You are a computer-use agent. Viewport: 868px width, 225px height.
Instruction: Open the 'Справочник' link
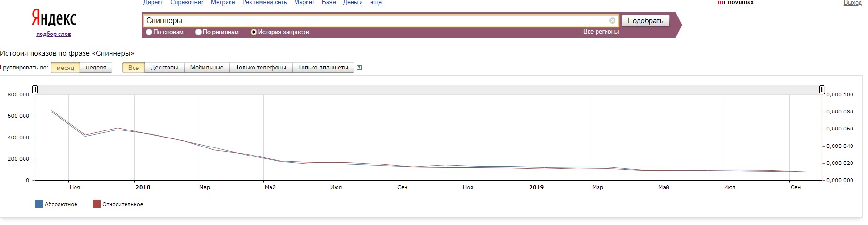(187, 2)
